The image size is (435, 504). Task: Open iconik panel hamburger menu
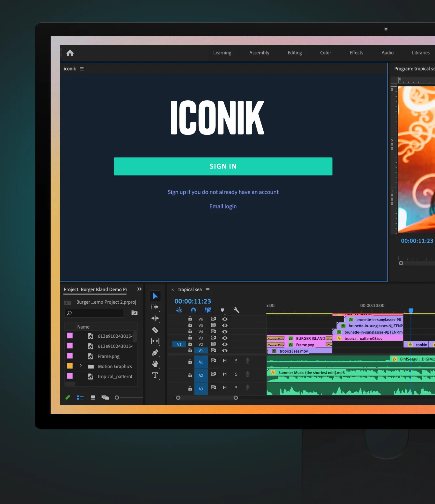click(82, 69)
